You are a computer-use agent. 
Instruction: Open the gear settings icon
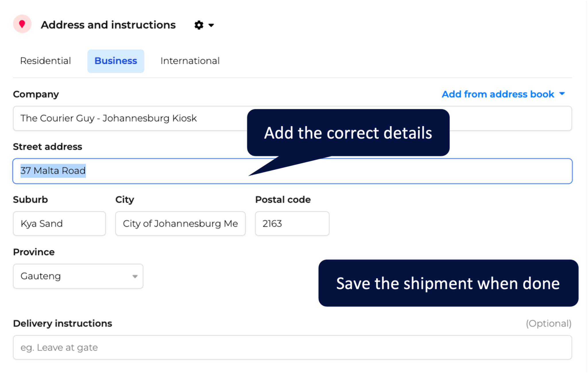199,25
